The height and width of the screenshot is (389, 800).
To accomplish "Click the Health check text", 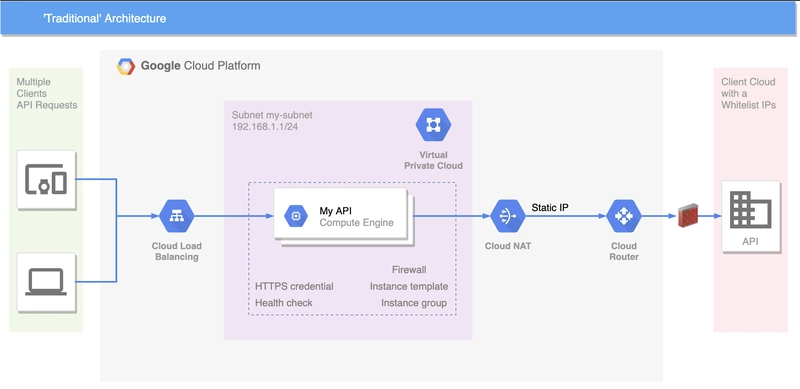I will 284,303.
